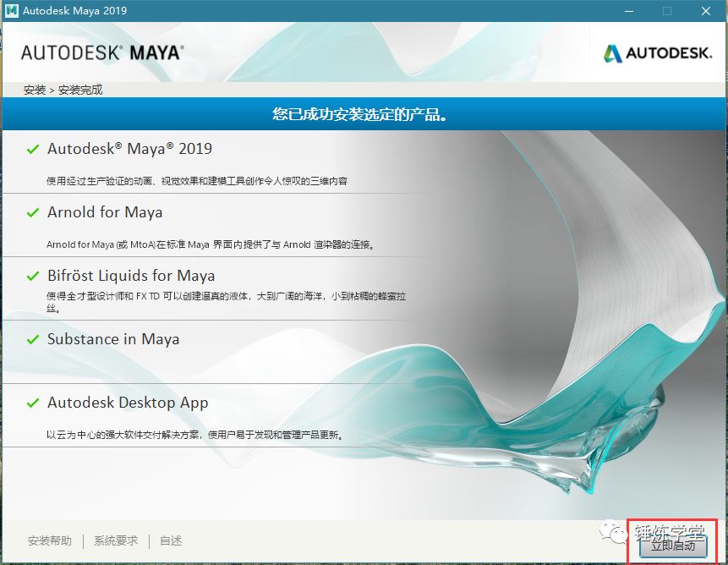
Task: Select the Arnold for Maya product title
Action: pos(105,212)
